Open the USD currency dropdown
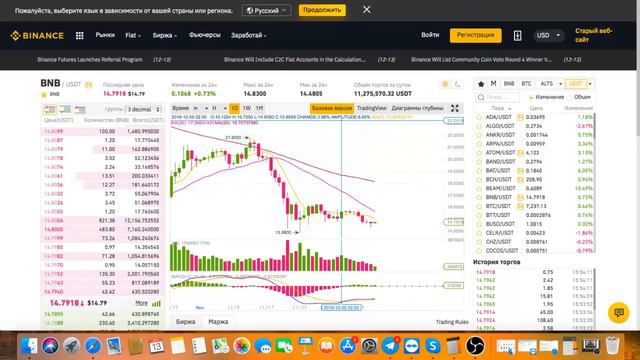Image resolution: width=640 pixels, height=360 pixels. (548, 36)
